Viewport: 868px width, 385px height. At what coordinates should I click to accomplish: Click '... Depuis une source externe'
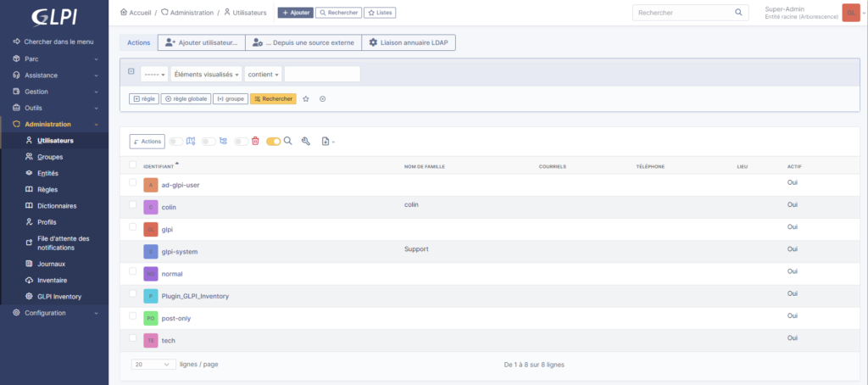[303, 42]
